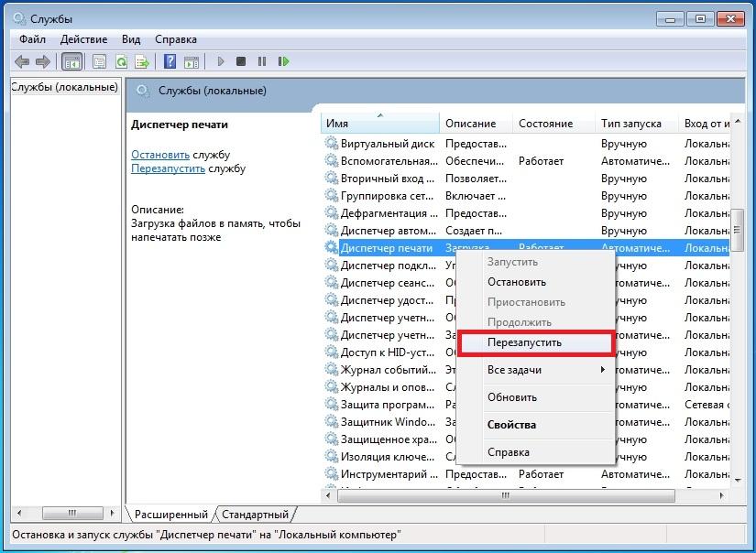Sort by the Имя column header
This screenshot has width=756, height=553.
pos(380,123)
